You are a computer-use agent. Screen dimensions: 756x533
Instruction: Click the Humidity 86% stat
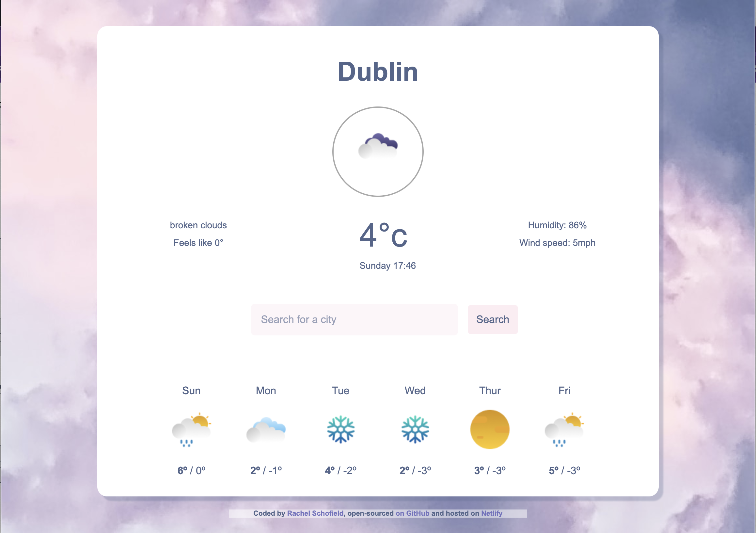[x=557, y=225]
